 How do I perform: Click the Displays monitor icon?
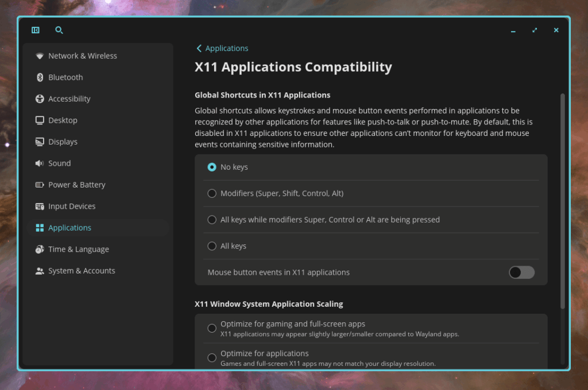pos(40,142)
